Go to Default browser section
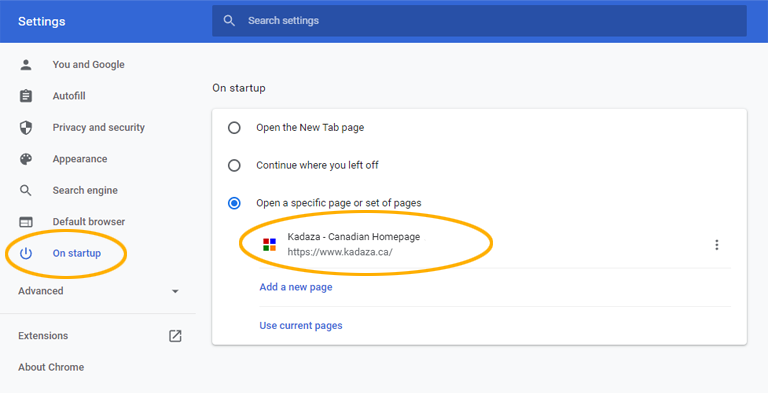Screen dimensions: 768x393 coord(89,221)
